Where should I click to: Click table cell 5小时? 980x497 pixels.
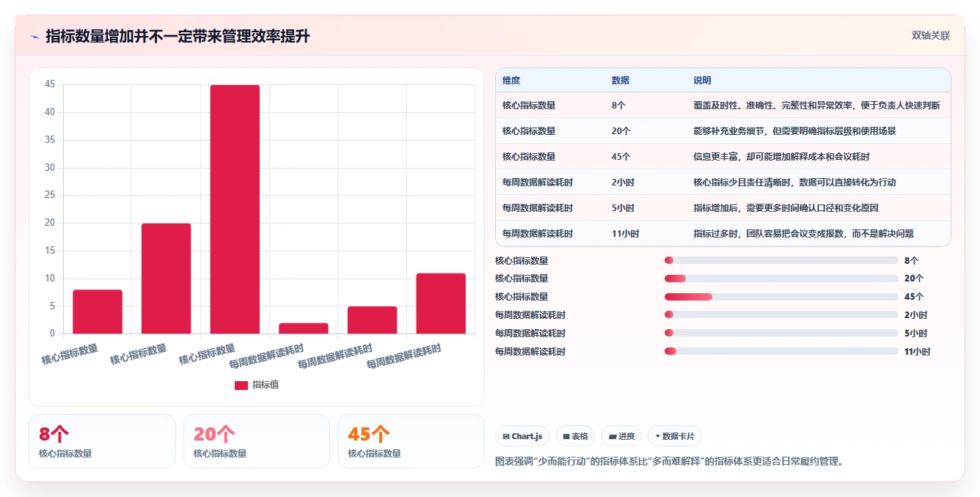pyautogui.click(x=623, y=208)
